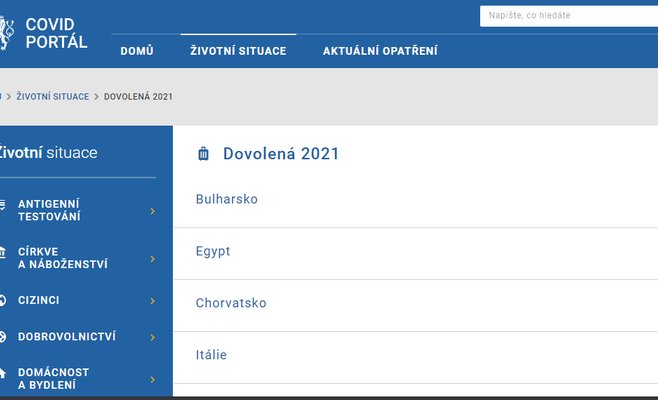
Task: Click the Antigenní testování sidebar icon
Action: click(x=3, y=204)
